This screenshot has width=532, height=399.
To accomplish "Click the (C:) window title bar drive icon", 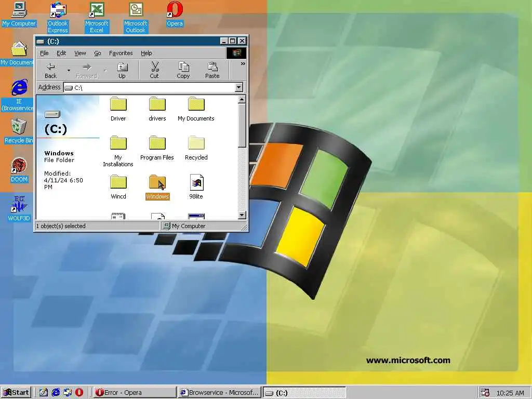I will click(x=41, y=42).
